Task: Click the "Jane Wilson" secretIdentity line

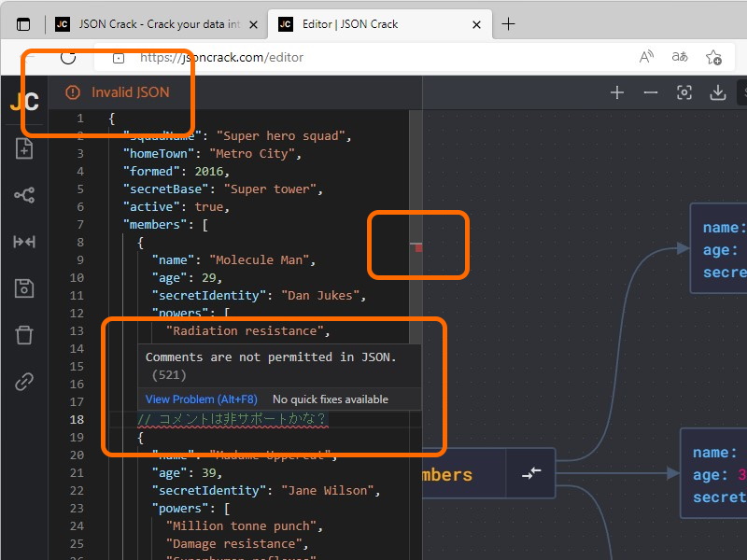Action: point(266,491)
